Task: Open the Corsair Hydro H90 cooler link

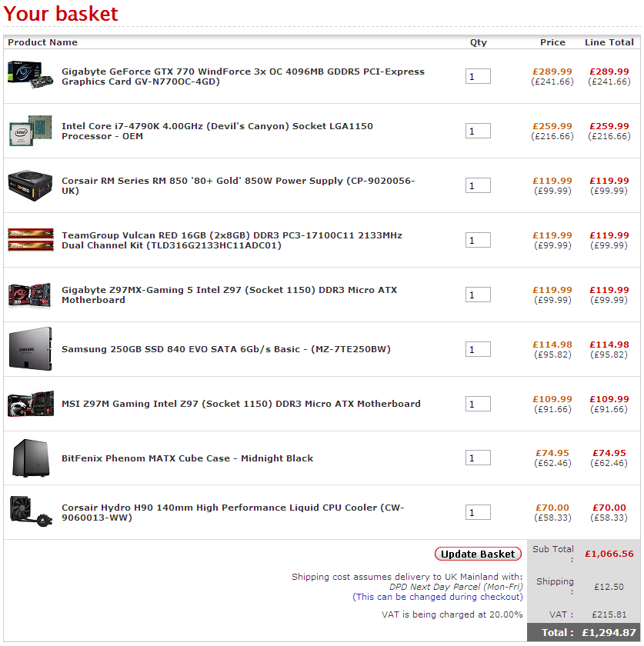Action: click(x=233, y=512)
